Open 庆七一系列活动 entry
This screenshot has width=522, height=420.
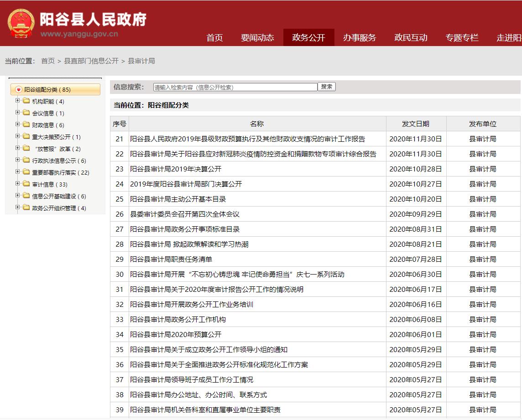237,274
